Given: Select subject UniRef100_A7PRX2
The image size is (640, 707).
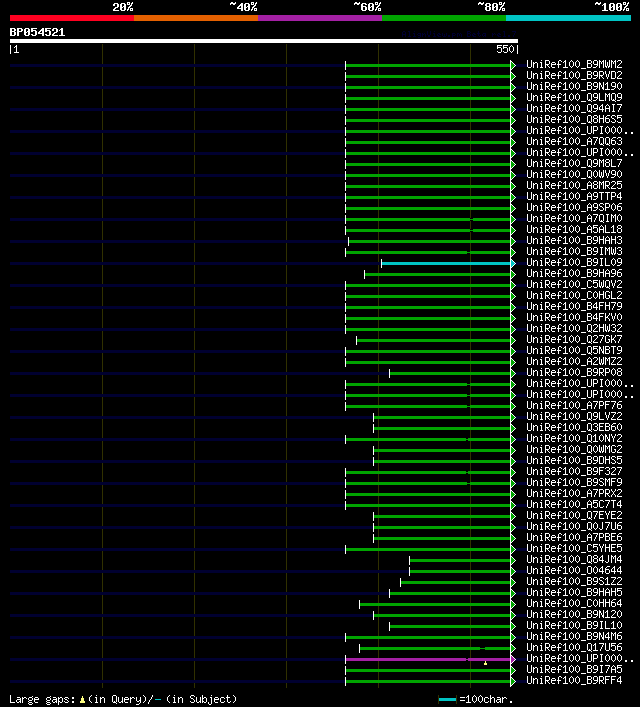Looking at the screenshot, I should pos(574,493).
